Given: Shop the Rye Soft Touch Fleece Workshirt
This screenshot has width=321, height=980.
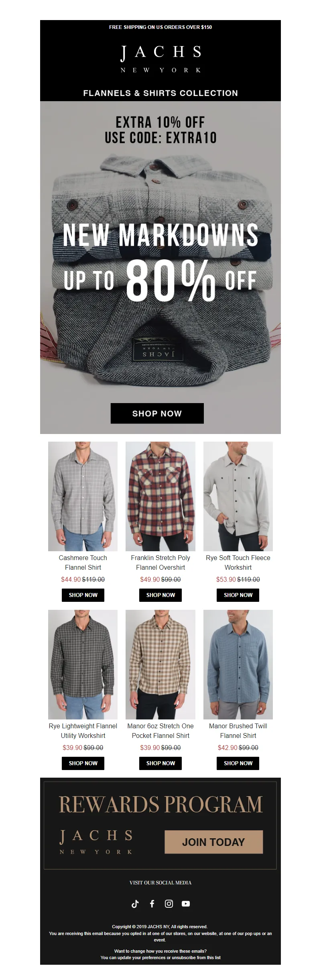Looking at the screenshot, I should pyautogui.click(x=238, y=595).
